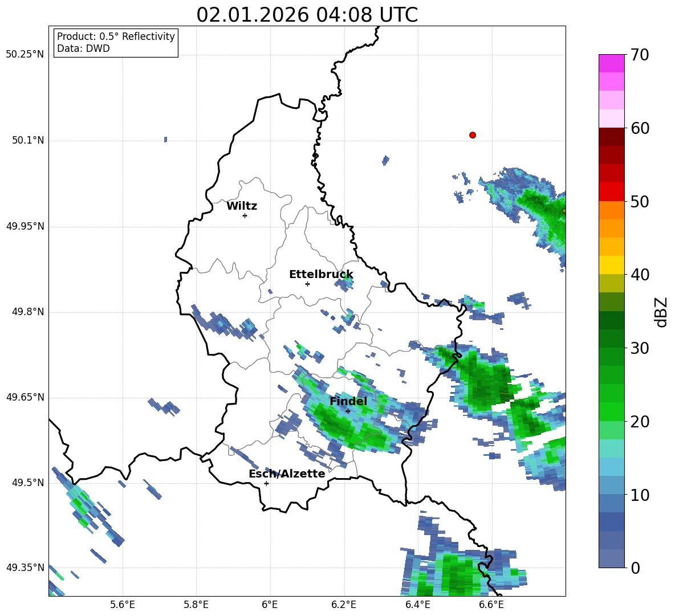Click the 50.25°N latitude label
675x616 pixels.
pyautogui.click(x=25, y=55)
